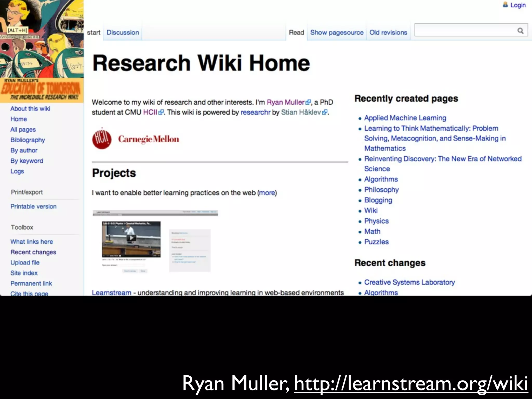Select the start tab
The height and width of the screenshot is (399, 532).
pyautogui.click(x=94, y=32)
